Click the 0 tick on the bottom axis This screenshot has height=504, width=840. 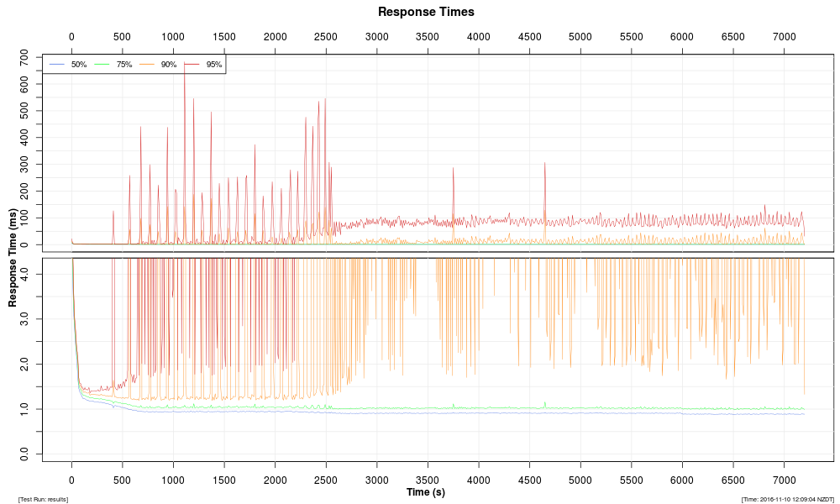[71, 480]
